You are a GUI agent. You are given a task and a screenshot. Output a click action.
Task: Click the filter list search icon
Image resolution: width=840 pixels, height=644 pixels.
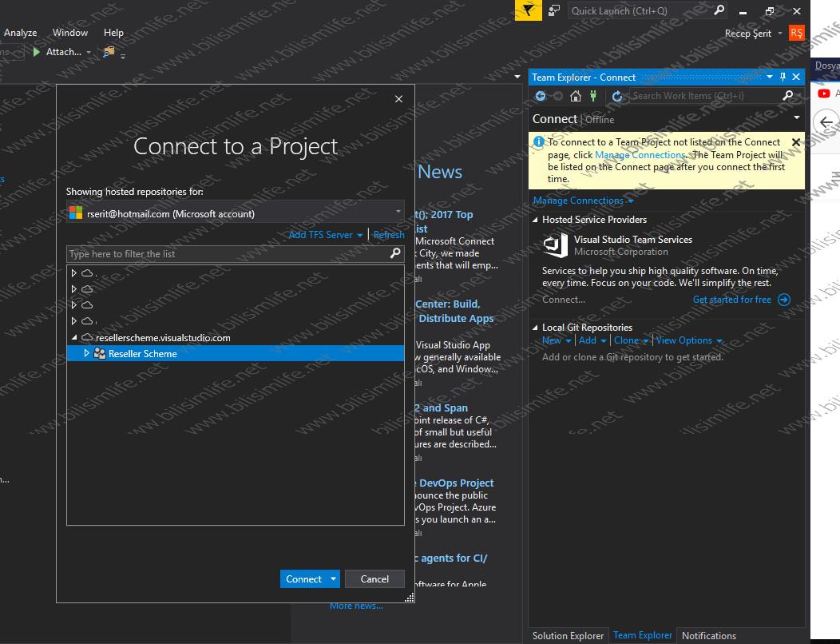(x=395, y=253)
